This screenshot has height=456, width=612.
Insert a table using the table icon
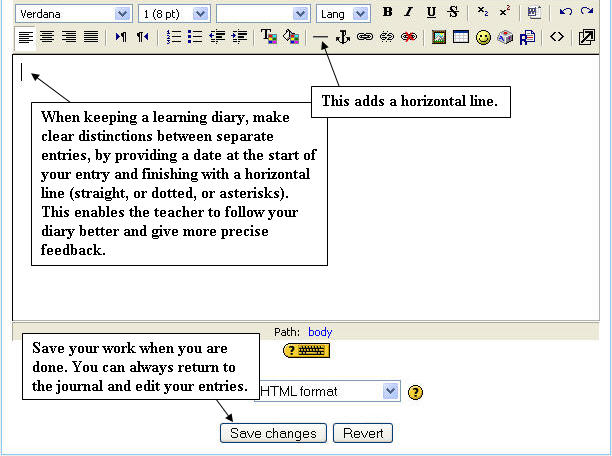coord(461,37)
